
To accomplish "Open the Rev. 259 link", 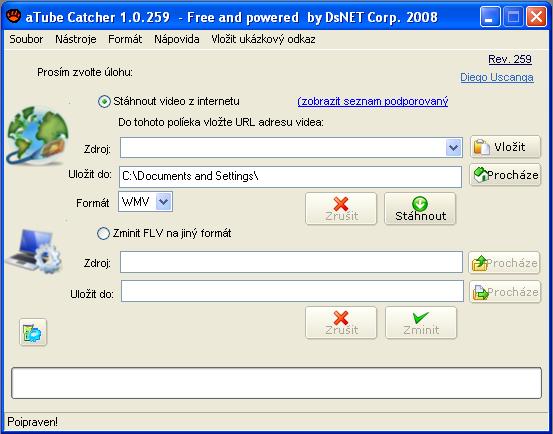I will (x=510, y=59).
